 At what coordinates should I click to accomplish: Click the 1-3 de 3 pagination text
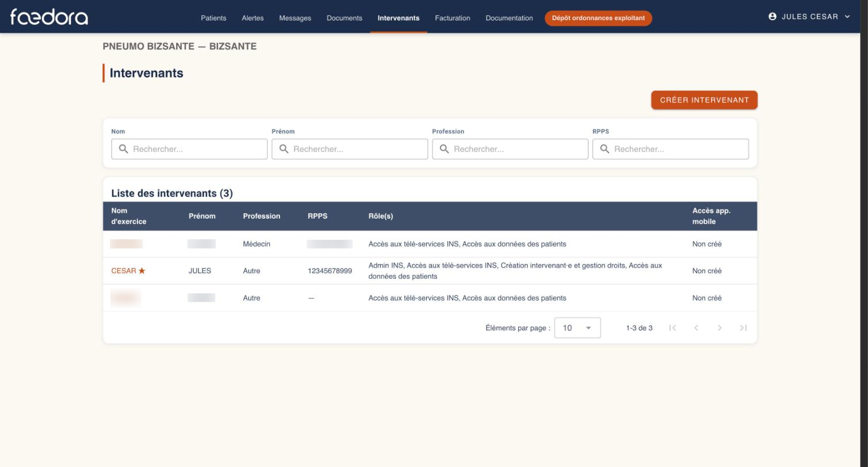pos(639,328)
